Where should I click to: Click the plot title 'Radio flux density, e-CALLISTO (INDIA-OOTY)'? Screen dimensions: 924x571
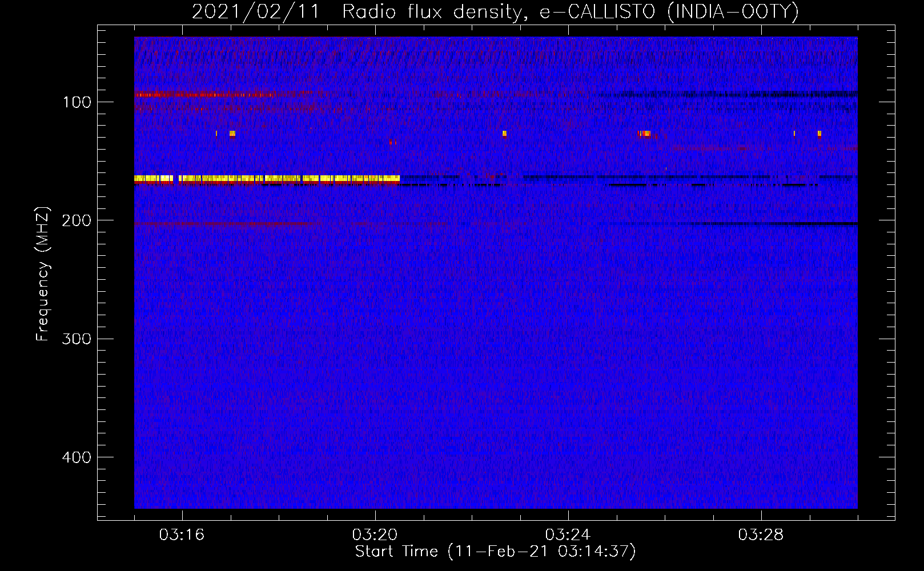click(x=570, y=12)
